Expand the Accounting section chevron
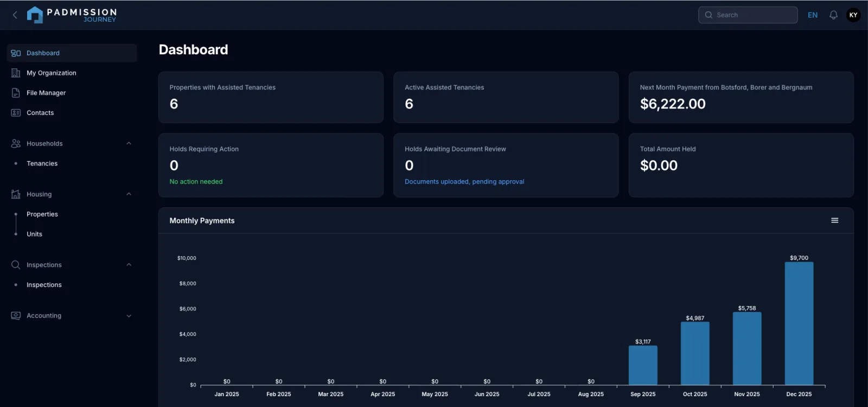The image size is (868, 407). coord(129,316)
